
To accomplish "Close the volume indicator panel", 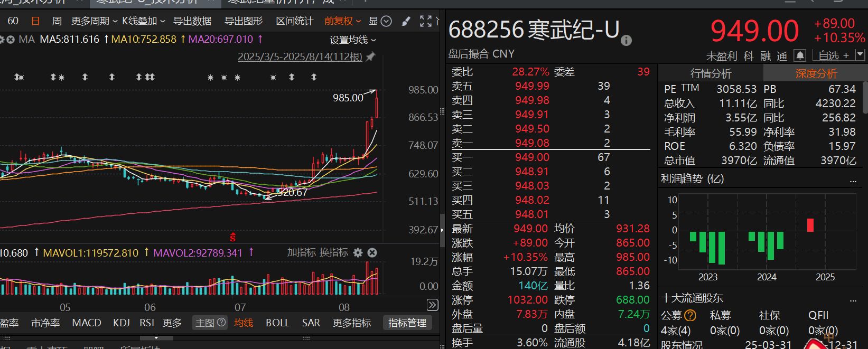I will click(x=372, y=253).
